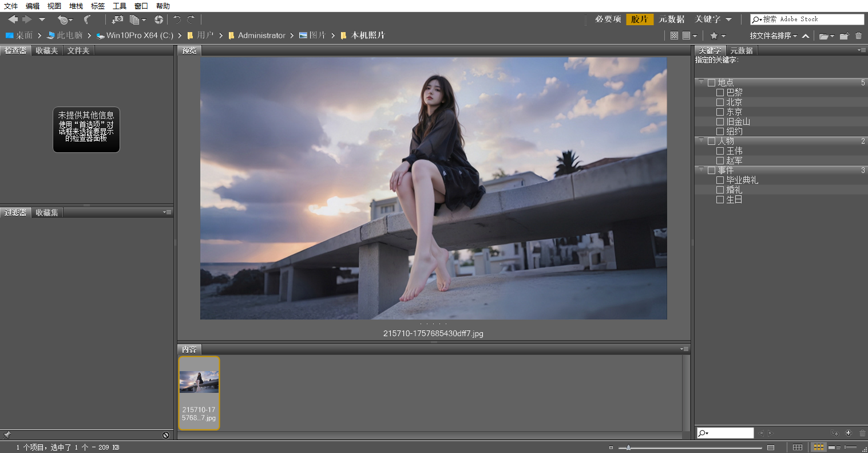
Task: Click the star rating filter icon
Action: point(714,35)
